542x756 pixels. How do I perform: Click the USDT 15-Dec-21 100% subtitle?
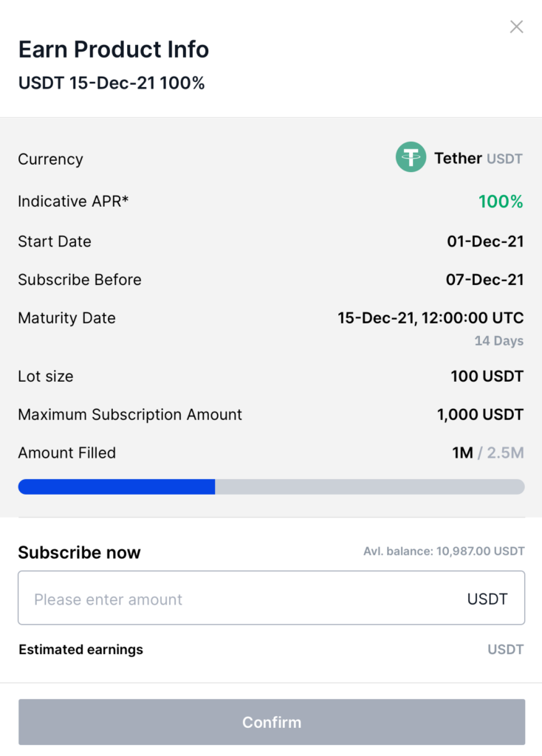[112, 83]
